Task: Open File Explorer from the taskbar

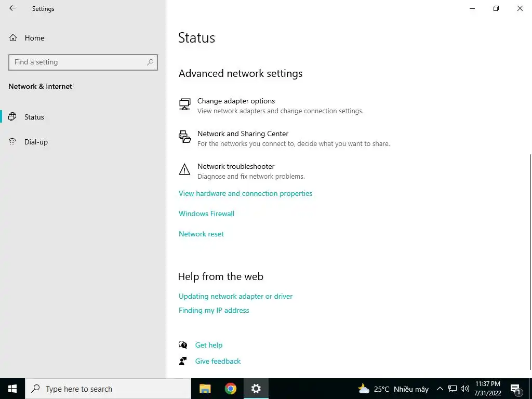Action: (205, 389)
